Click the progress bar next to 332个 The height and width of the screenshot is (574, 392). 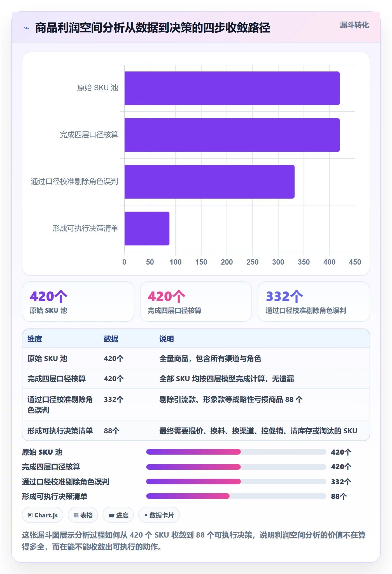point(236,482)
